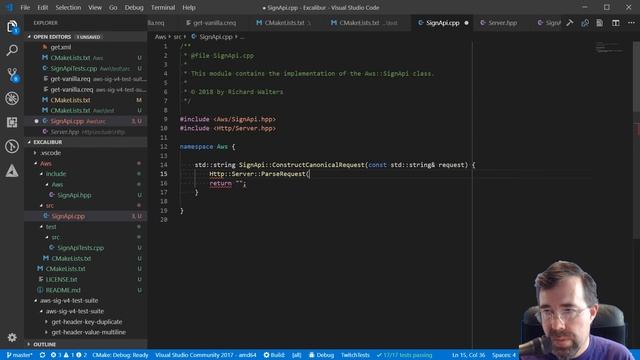640x360 pixels.
Task: Click the [all] build target in status bar
Action: coord(297,355)
